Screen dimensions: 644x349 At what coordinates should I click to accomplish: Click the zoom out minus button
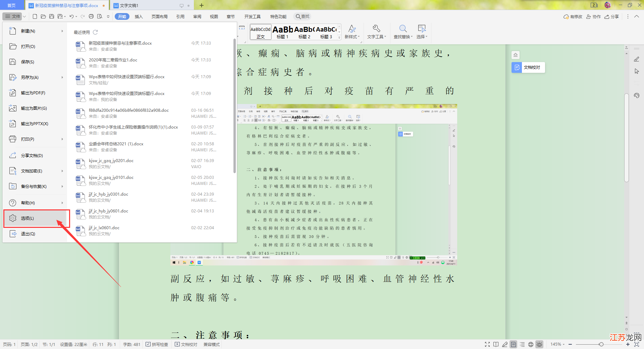[x=570, y=344]
